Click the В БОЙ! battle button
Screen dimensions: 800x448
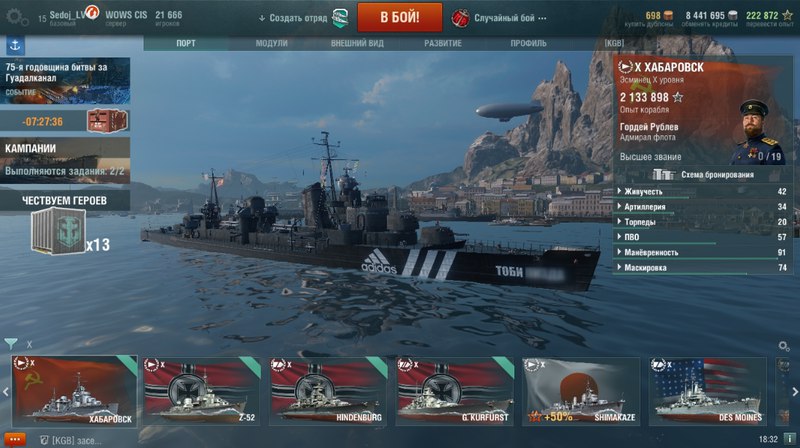tap(399, 17)
